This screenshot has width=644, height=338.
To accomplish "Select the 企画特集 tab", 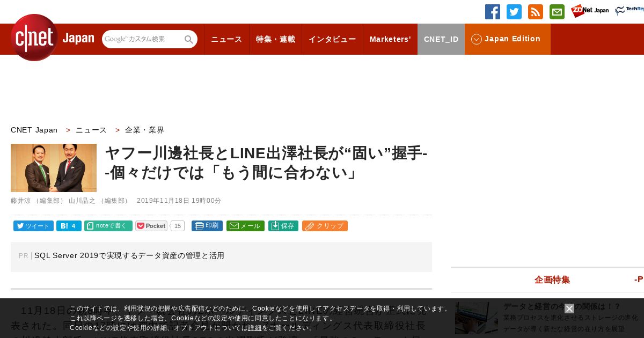I will pyautogui.click(x=552, y=280).
